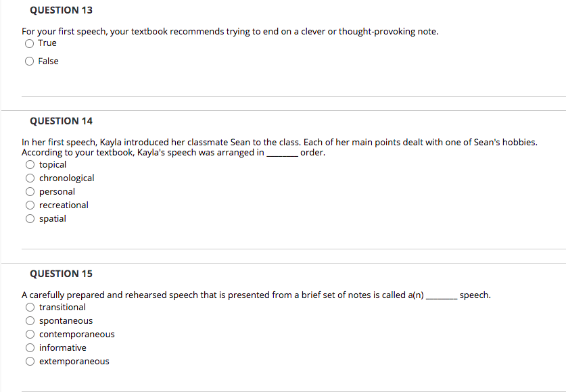
Task: Click the Question 14 prompt about Kayla's speech
Action: point(281,147)
